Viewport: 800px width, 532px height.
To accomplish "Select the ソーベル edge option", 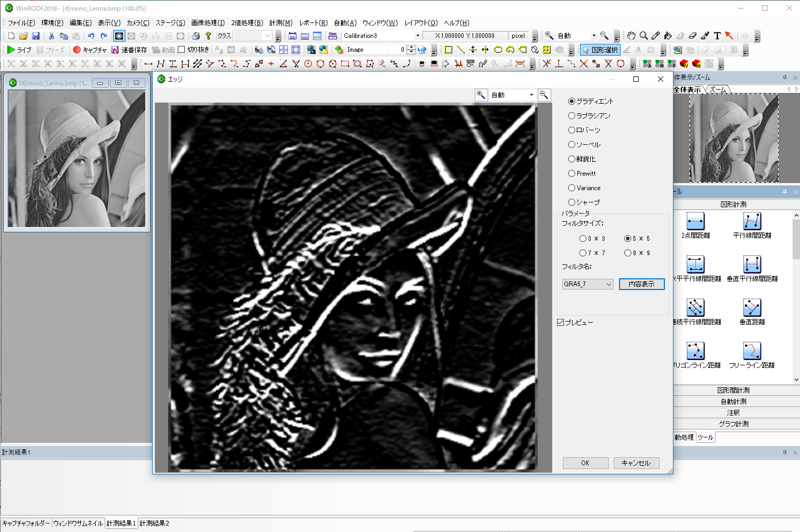I will [x=571, y=144].
